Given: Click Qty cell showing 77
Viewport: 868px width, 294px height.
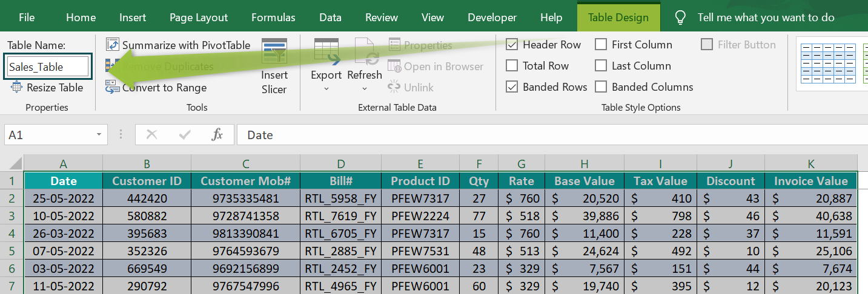Looking at the screenshot, I should coord(479,215).
